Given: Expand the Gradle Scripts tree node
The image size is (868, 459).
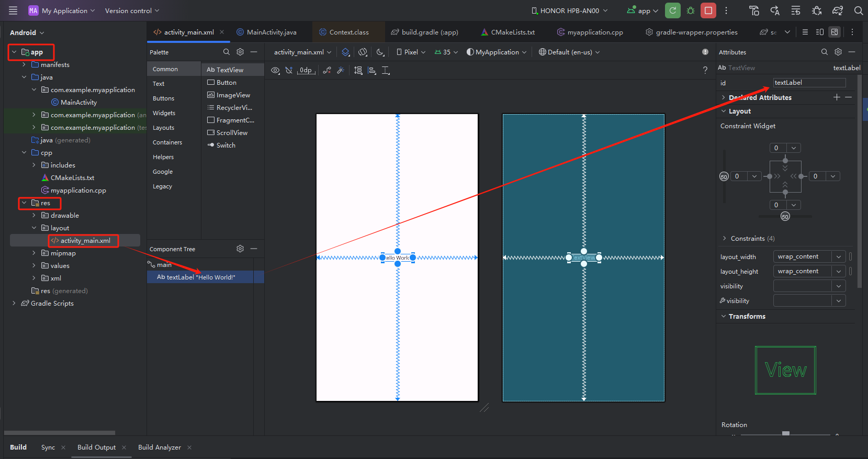Looking at the screenshot, I should tap(14, 303).
